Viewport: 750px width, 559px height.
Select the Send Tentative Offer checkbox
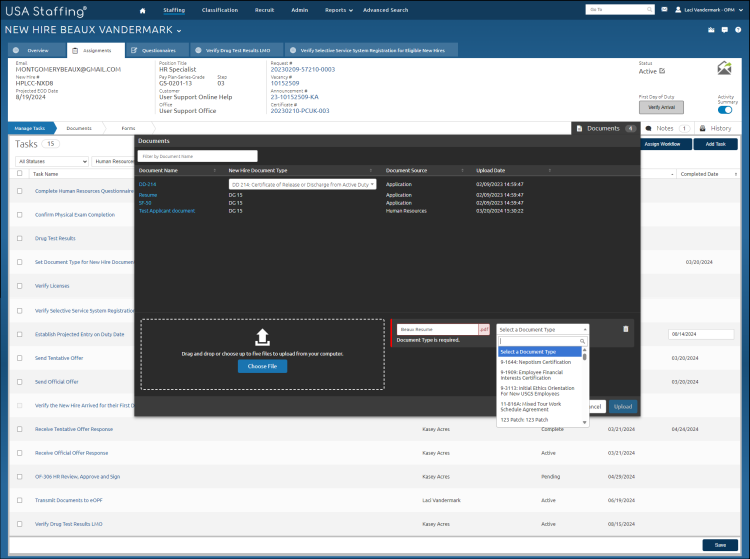20,358
